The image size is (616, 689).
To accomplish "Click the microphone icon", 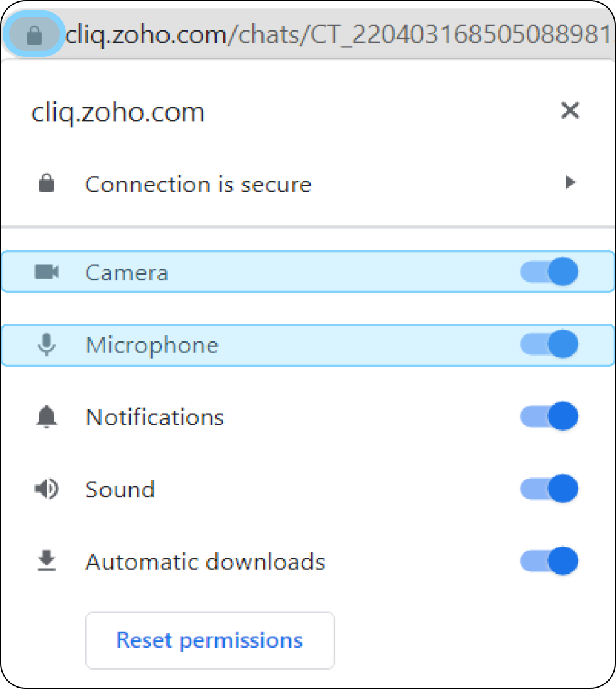I will click(46, 345).
